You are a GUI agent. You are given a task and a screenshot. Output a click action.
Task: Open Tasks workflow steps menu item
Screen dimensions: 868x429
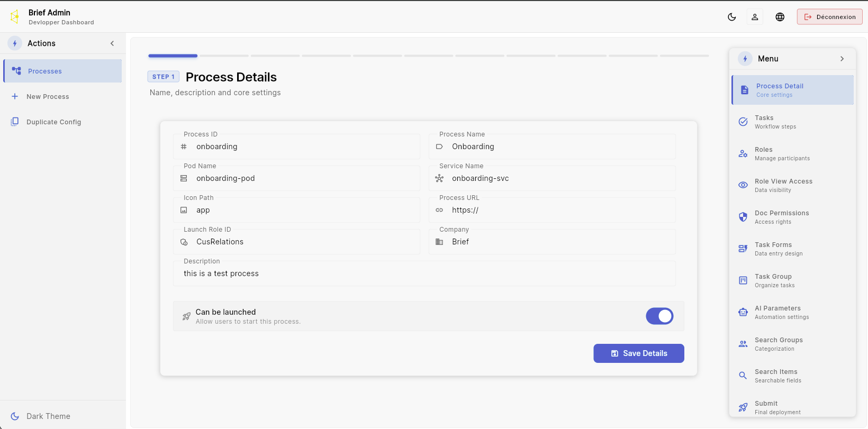pyautogui.click(x=793, y=122)
